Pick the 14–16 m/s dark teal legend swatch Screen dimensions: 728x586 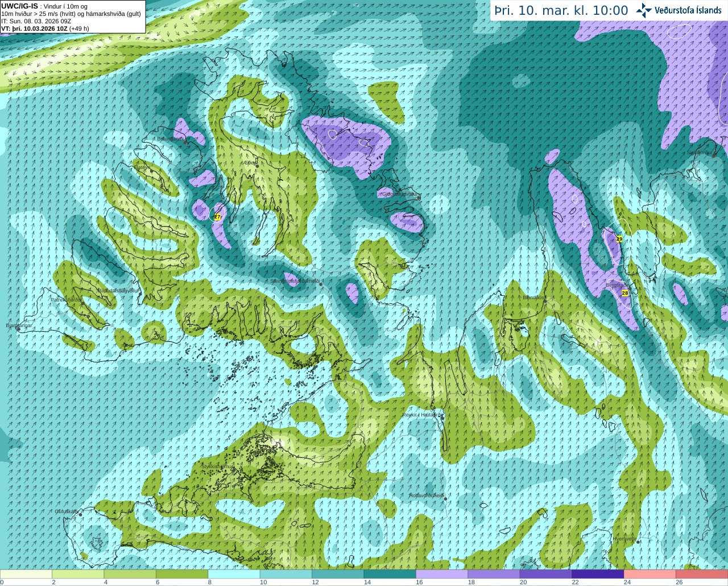coord(391,574)
